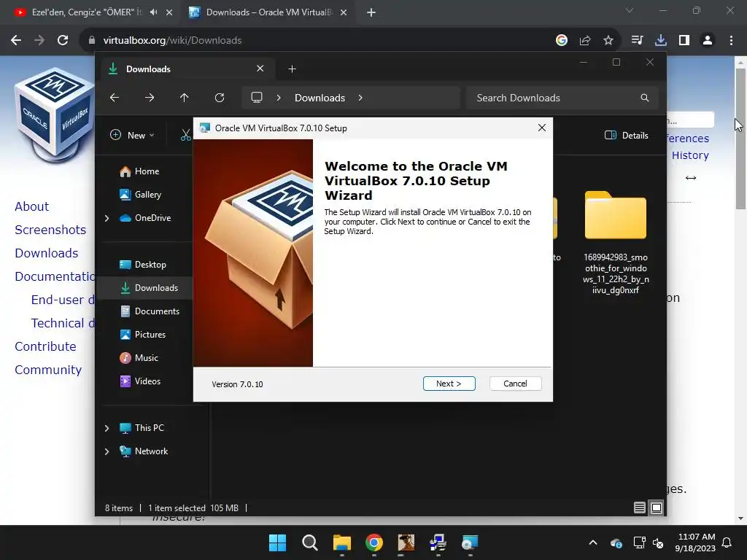
Task: Open Chrome downloads icon
Action: tap(660, 41)
